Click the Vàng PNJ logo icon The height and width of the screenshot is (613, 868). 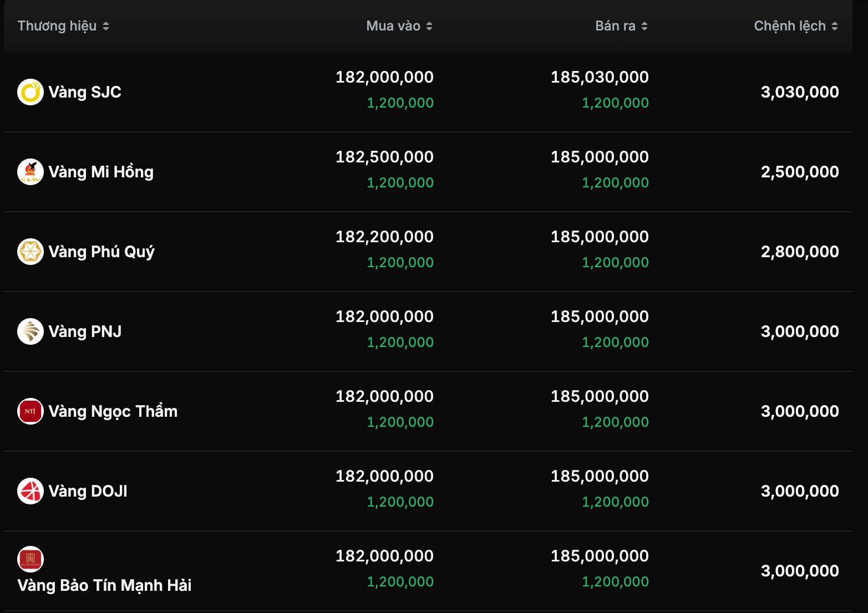(x=31, y=331)
